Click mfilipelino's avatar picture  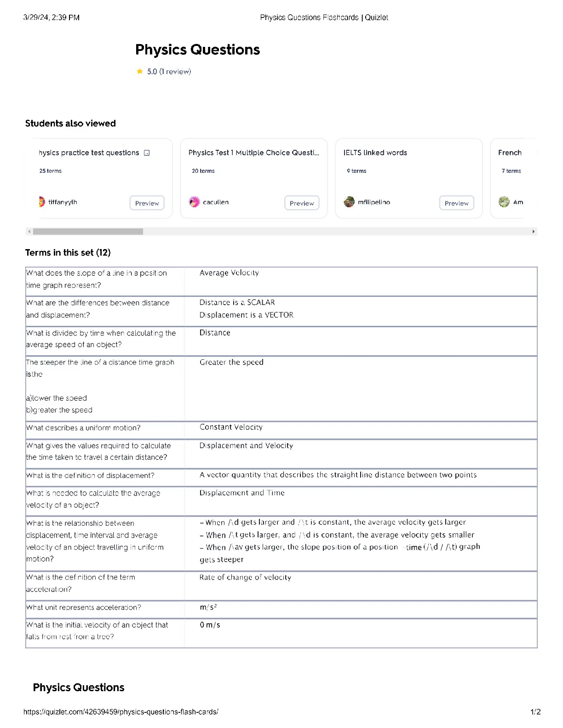(349, 202)
